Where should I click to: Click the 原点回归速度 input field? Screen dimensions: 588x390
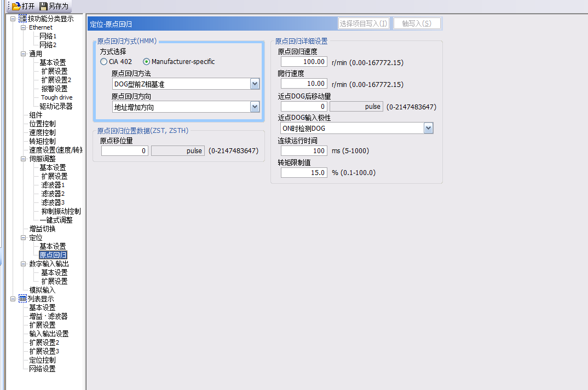click(304, 62)
